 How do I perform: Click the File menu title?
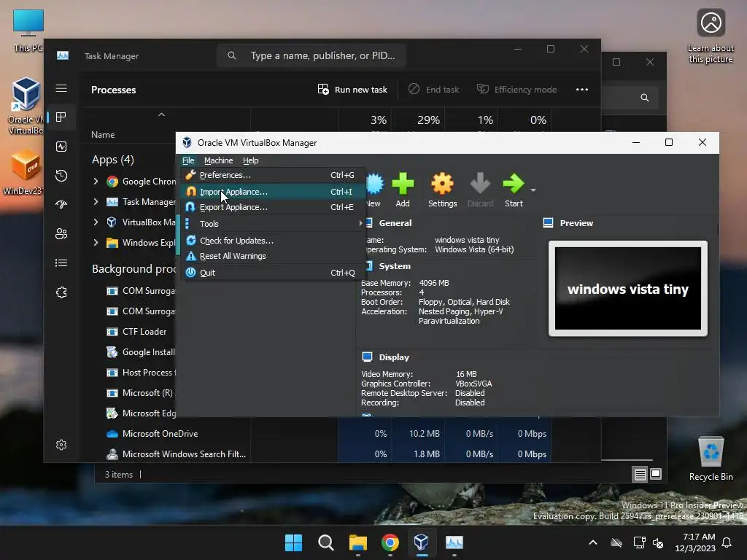(188, 160)
